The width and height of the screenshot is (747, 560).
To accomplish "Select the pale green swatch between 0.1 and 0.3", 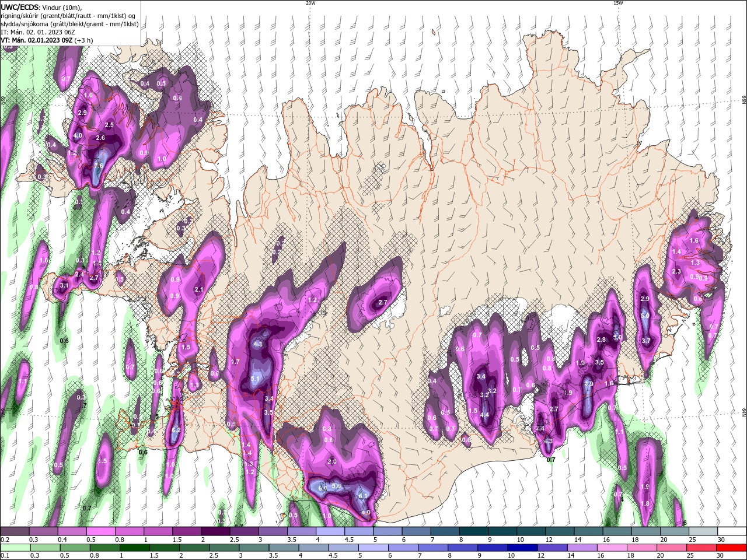I will (15, 548).
